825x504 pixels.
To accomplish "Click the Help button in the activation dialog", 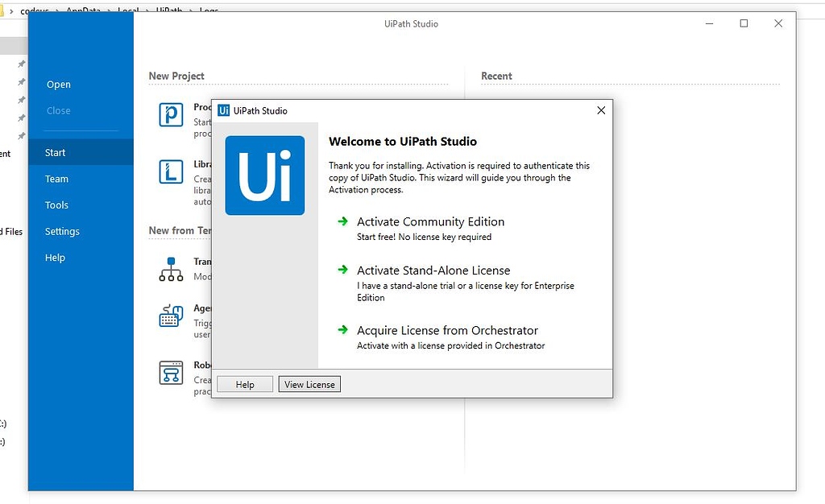I will (x=244, y=384).
